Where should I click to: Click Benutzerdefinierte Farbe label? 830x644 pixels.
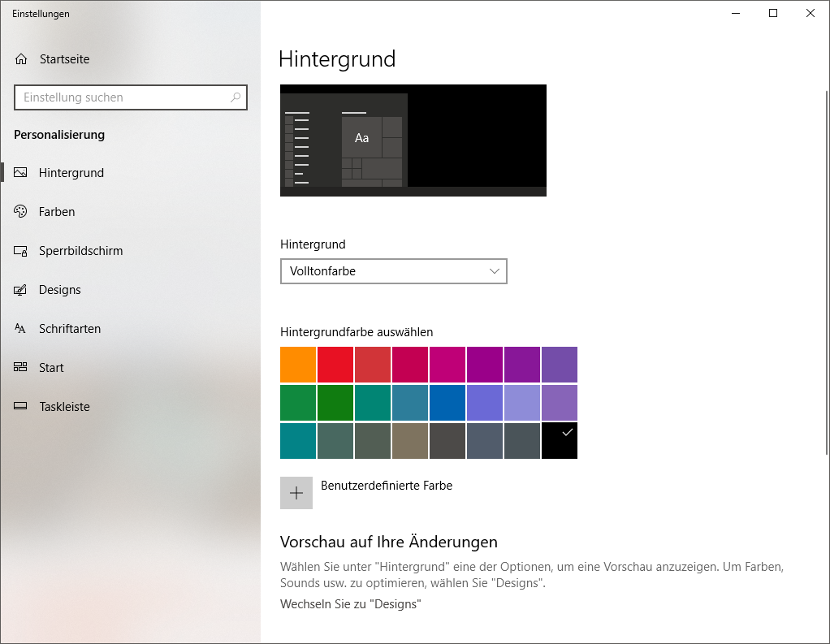[x=387, y=486]
